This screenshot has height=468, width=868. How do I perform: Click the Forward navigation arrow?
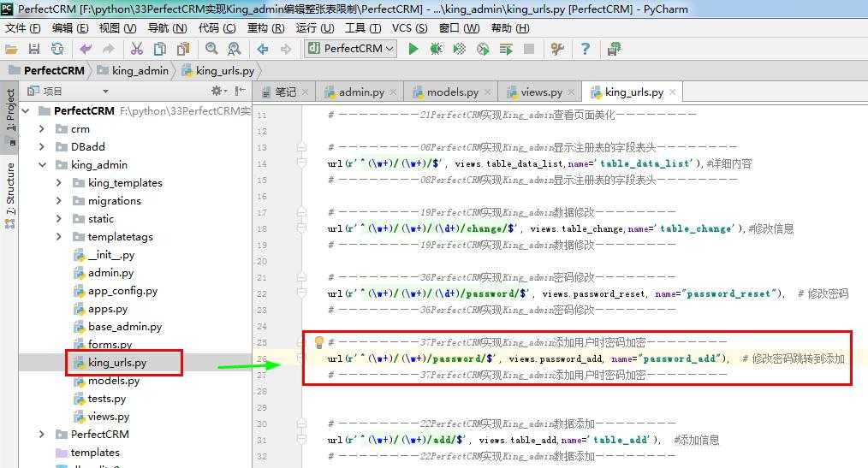click(286, 50)
